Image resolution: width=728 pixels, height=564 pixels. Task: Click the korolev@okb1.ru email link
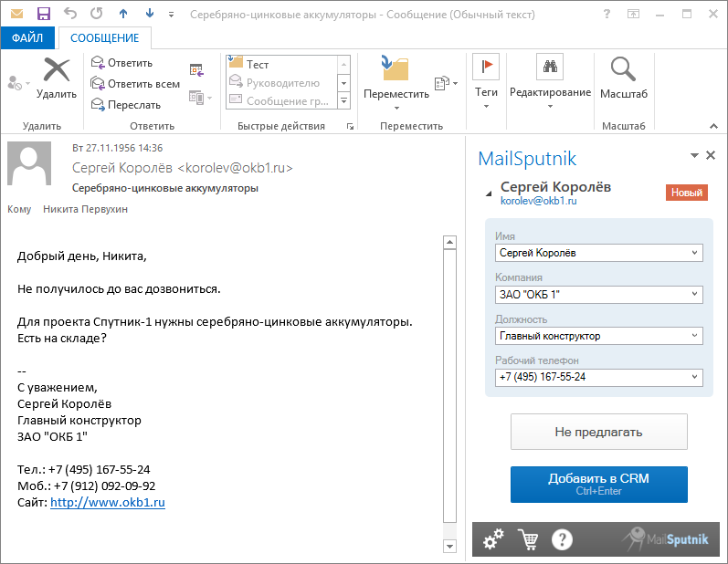[539, 201]
